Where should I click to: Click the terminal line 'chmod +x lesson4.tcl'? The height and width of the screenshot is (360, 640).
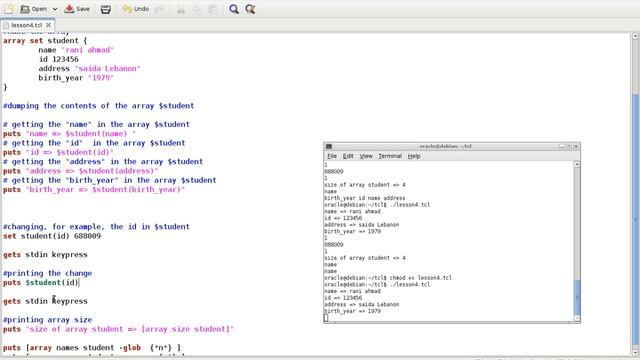[x=420, y=278]
